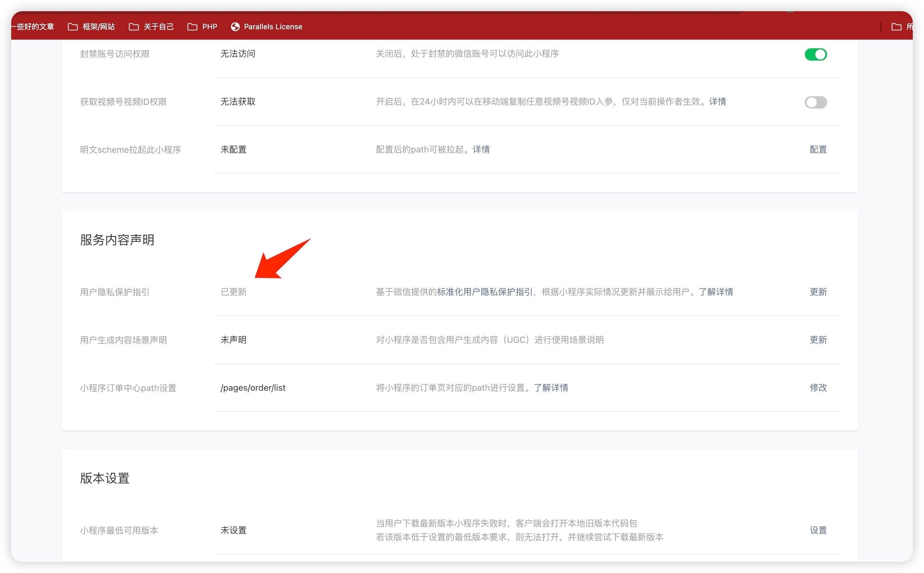Click 修改 for 小程序订单中心path设置
Screen dimensions: 924x573
pos(818,387)
